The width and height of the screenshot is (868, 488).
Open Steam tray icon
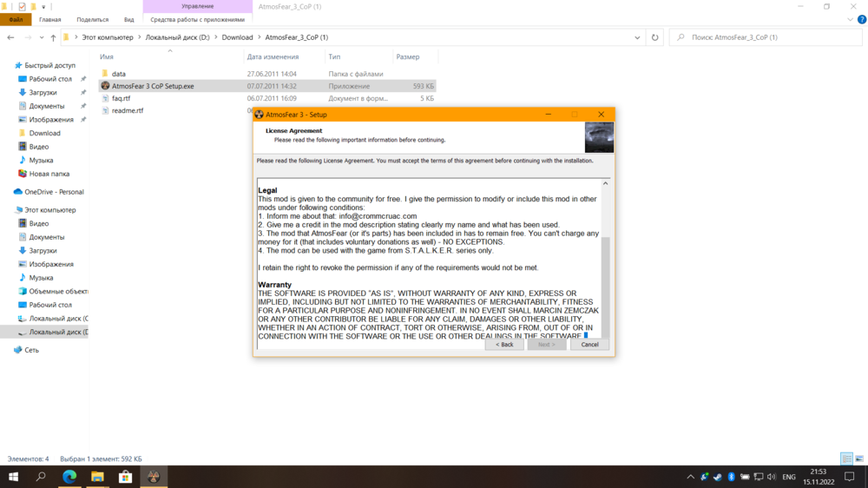pyautogui.click(x=718, y=477)
